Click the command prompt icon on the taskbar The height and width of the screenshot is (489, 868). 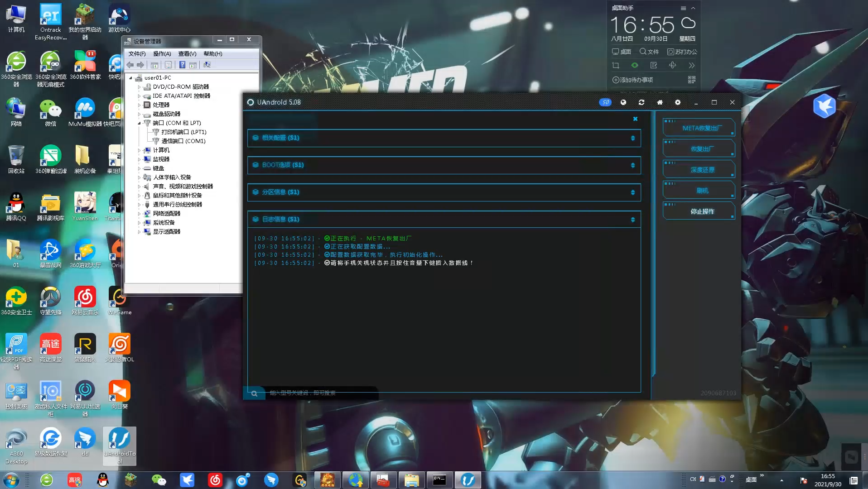(x=439, y=480)
